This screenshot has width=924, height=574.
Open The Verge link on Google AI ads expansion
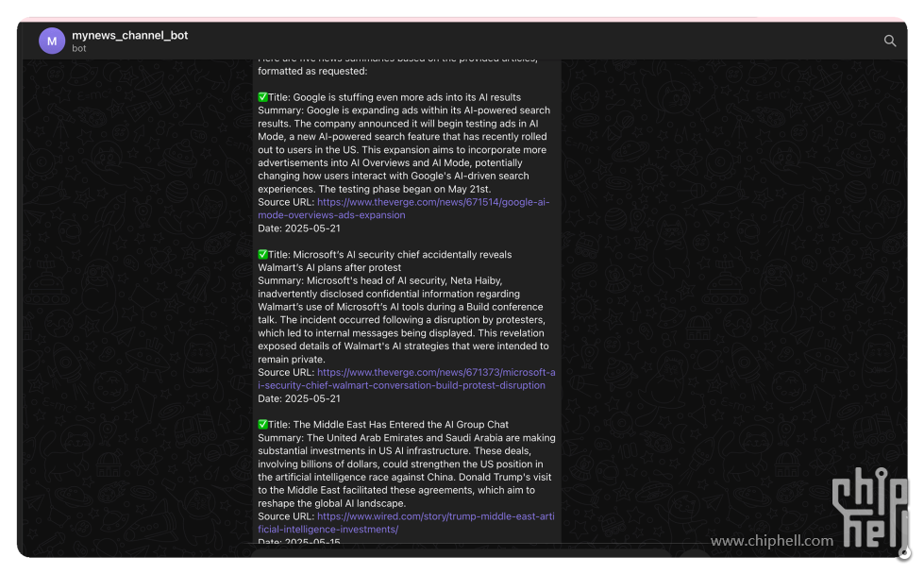click(x=404, y=209)
